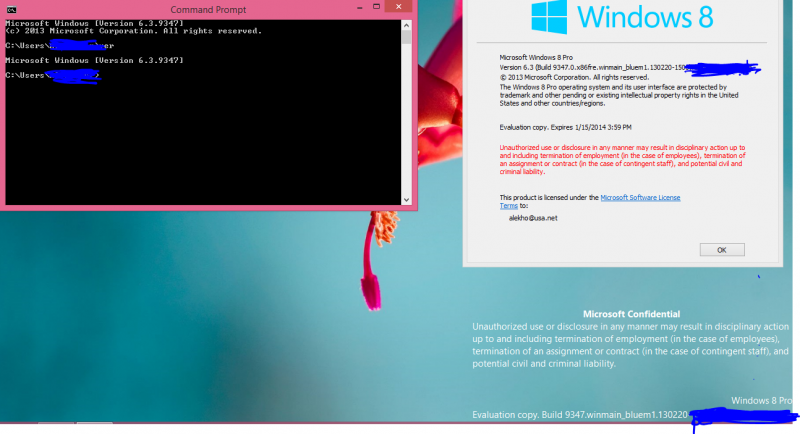Maximize the Command Prompt window

(x=377, y=7)
